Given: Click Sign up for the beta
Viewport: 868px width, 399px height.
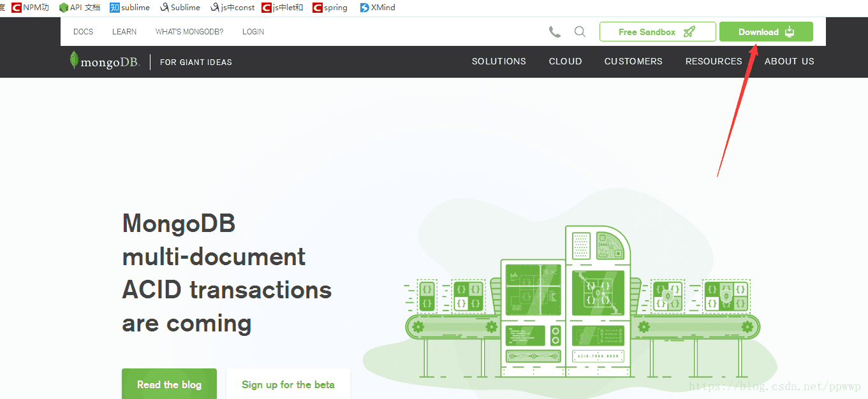Looking at the screenshot, I should 288,384.
